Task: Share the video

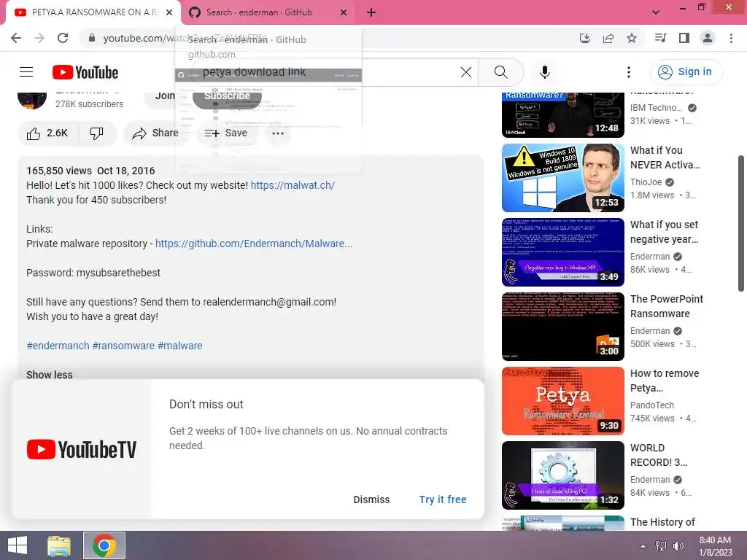Action: [156, 133]
